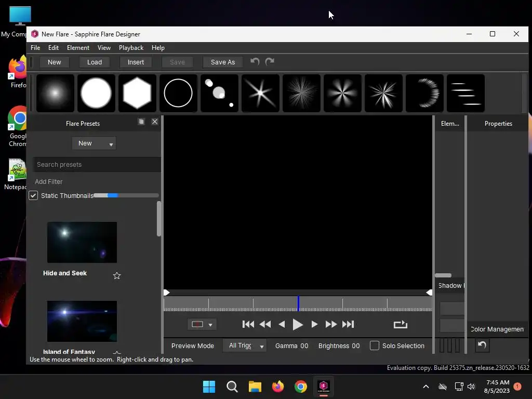Click in the Search presets field
Viewport: 532px width, 399px height.
[97, 165]
